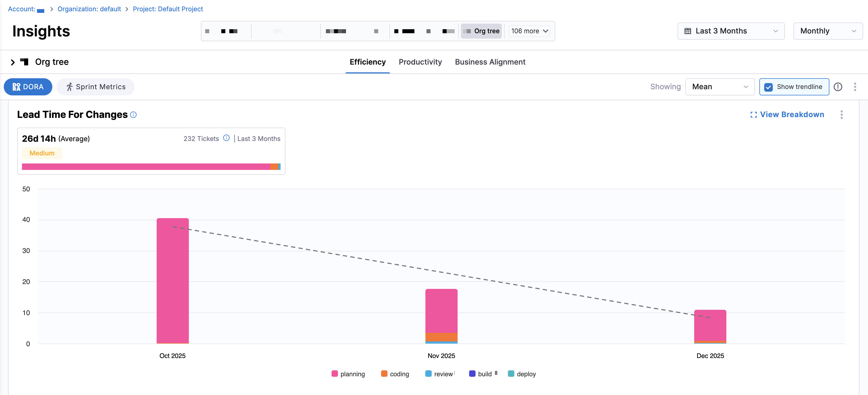The height and width of the screenshot is (395, 868).
Task: Open Lead Time card kebab menu
Action: (841, 115)
